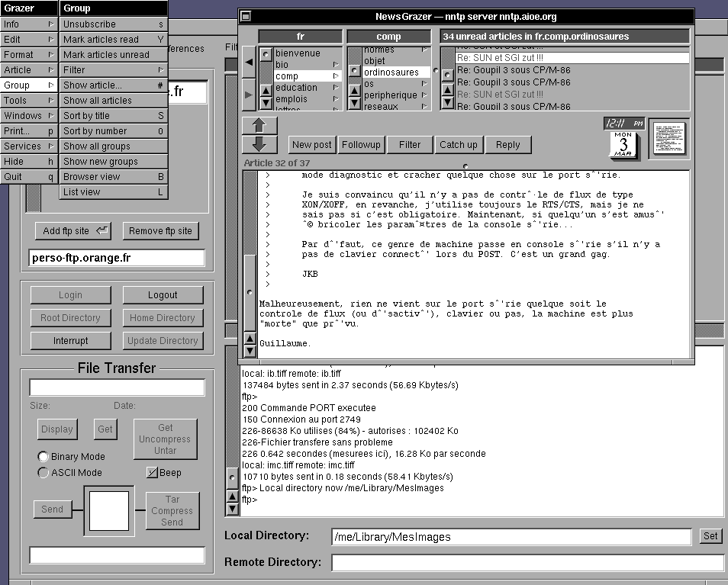
Task: Click the Local Directory input field
Action: pyautogui.click(x=511, y=537)
